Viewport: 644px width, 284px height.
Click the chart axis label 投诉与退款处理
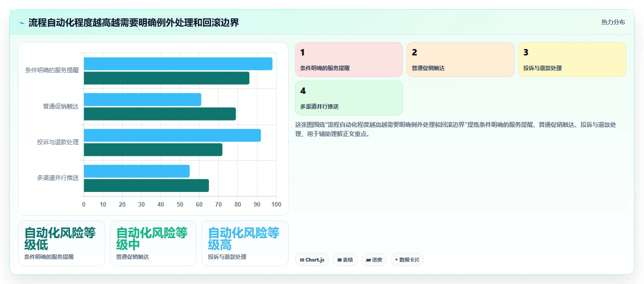pos(58,142)
